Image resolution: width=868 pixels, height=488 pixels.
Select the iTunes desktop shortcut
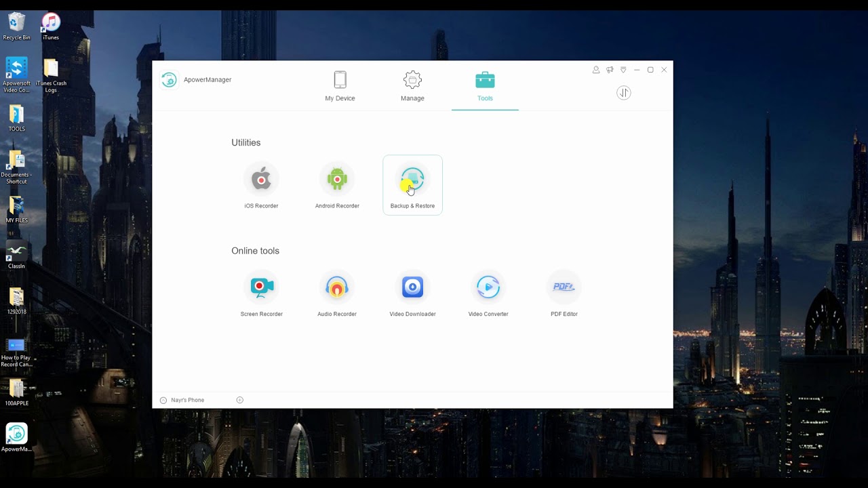coord(51,27)
